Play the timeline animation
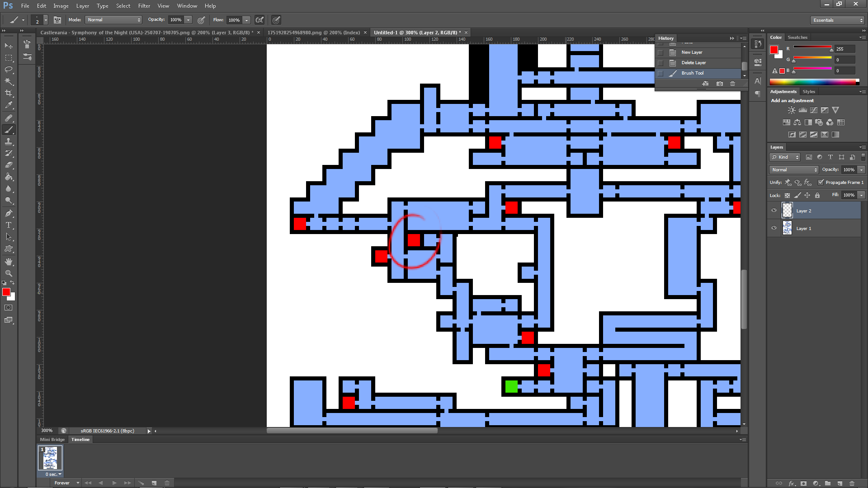 (114, 483)
